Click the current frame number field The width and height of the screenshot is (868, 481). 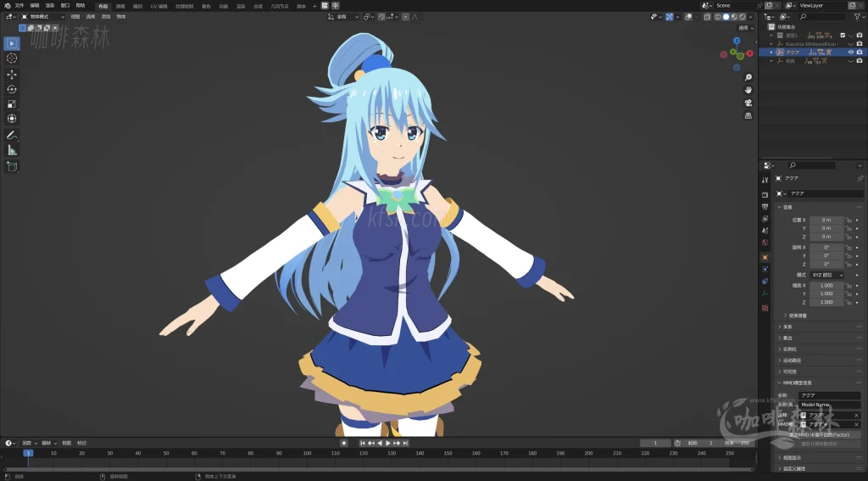(x=655, y=444)
